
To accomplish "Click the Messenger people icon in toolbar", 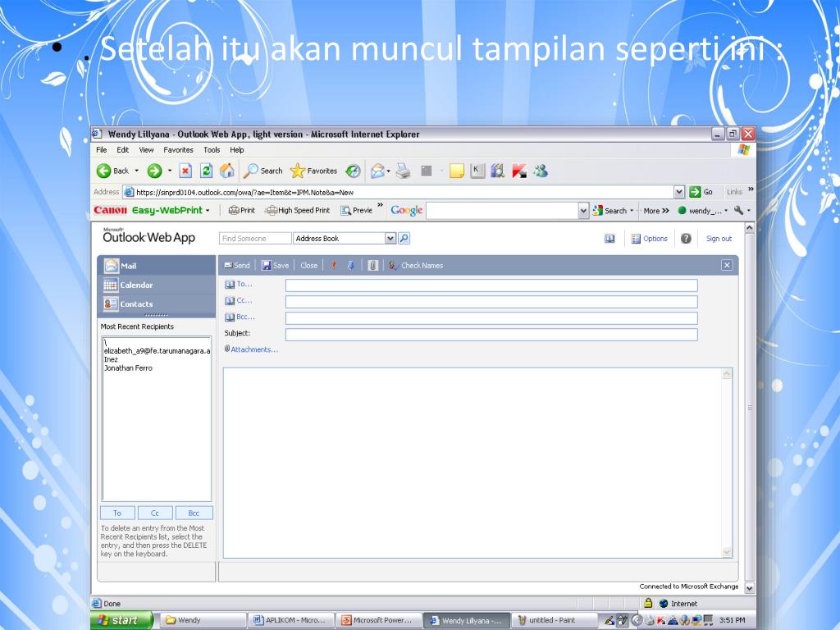I will click(541, 171).
